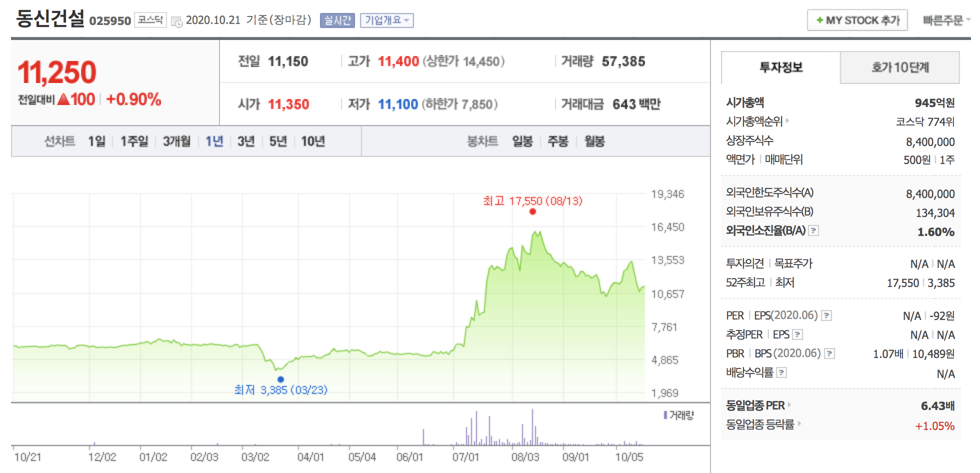Viewport: 980px width, 473px height.
Task: Click the 거래량 legend marker
Action: coord(665,415)
